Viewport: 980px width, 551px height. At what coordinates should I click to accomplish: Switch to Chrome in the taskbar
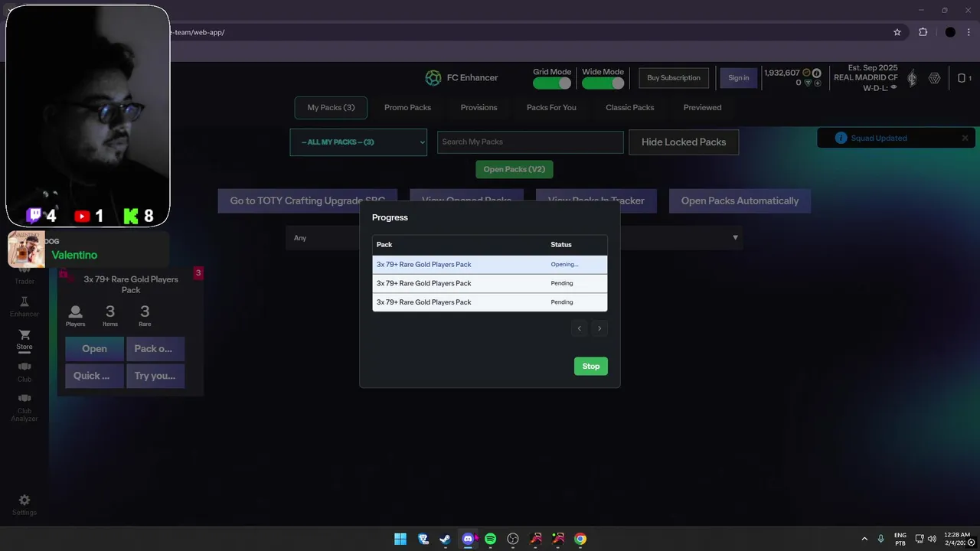coord(580,539)
